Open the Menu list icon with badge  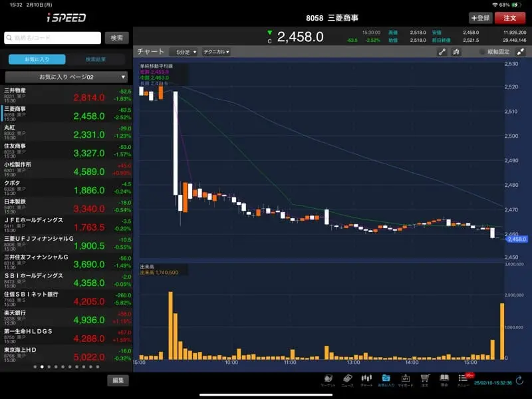tap(463, 380)
